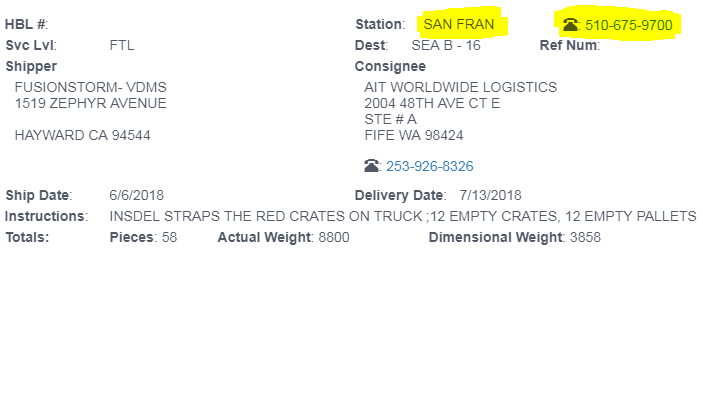Select the ship date 6/6/2018
This screenshot has height=394, width=703.
137,195
